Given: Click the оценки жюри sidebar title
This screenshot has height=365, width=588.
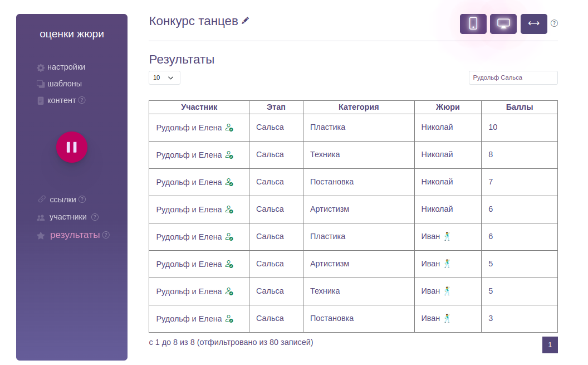Looking at the screenshot, I should pyautogui.click(x=72, y=34).
